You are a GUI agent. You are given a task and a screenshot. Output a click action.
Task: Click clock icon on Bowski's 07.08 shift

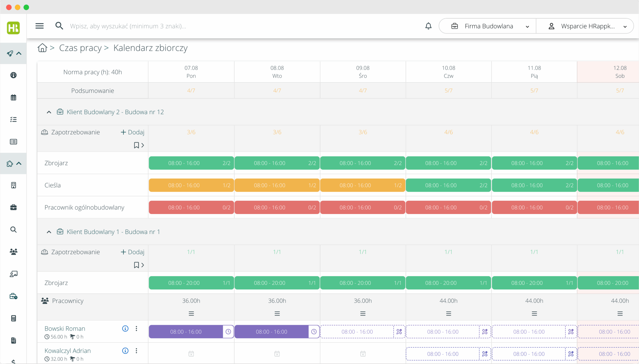point(228,332)
